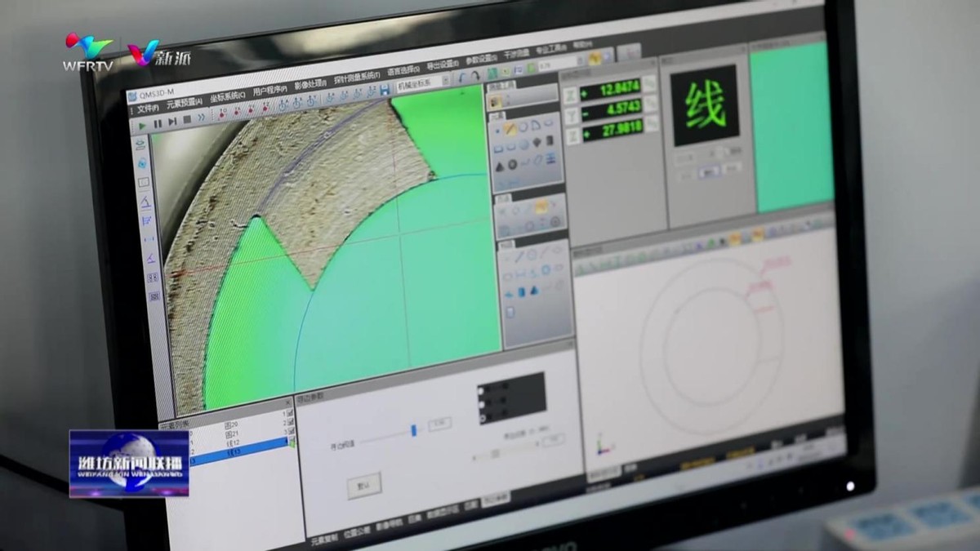Save using the floppy disk icon
Screen dimensions: 980x551
tap(383, 89)
